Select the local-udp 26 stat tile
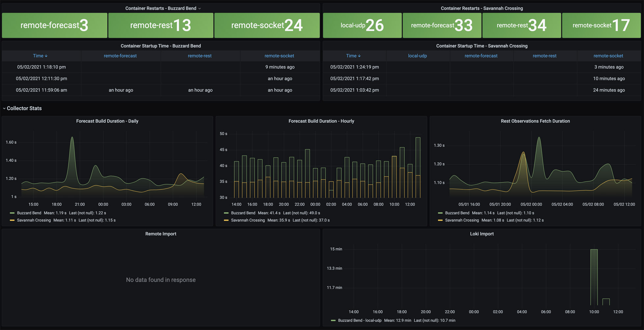 [x=362, y=25]
